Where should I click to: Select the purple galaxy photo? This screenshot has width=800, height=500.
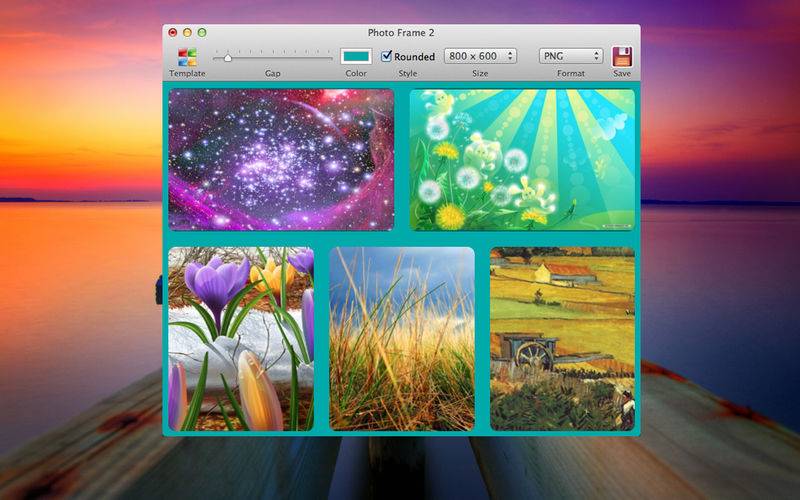(x=281, y=160)
